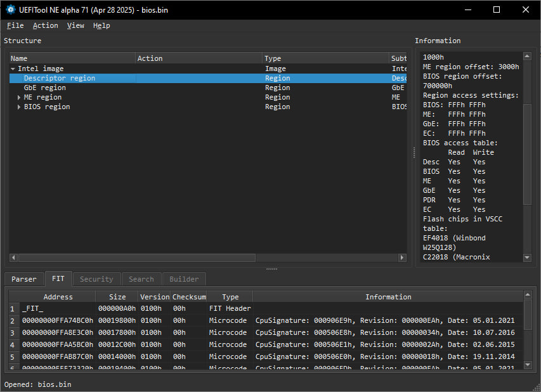The image size is (541, 392).
Task: Select the ME region tree item
Action: (42, 97)
